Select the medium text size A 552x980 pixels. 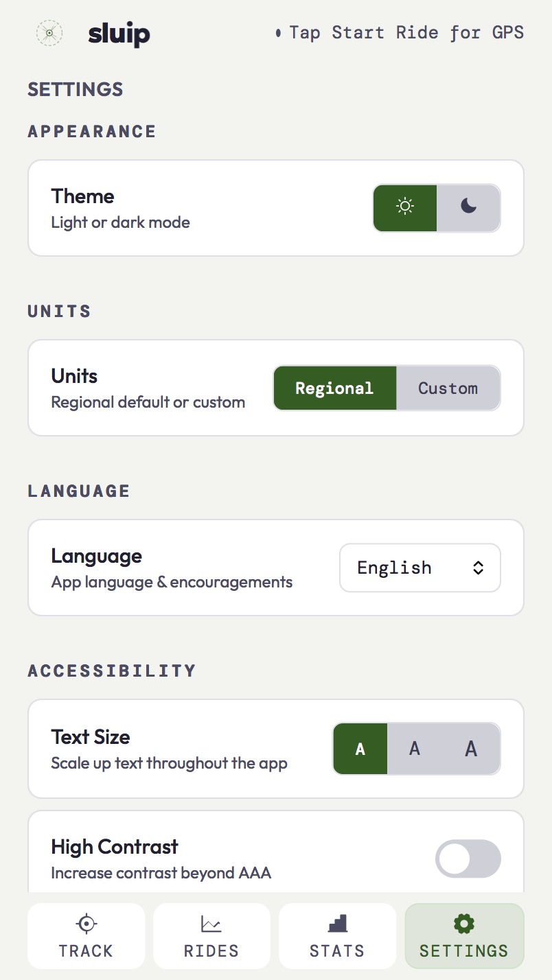pyautogui.click(x=415, y=749)
